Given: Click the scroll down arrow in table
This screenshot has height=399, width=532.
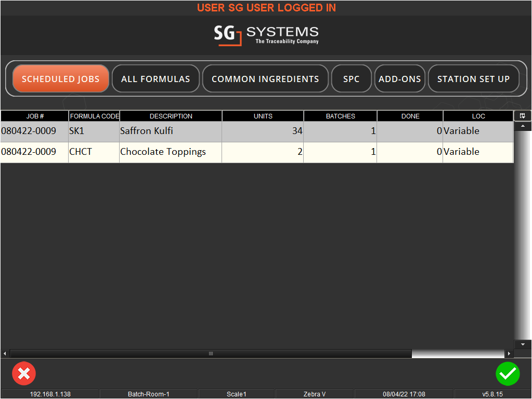Looking at the screenshot, I should (523, 344).
